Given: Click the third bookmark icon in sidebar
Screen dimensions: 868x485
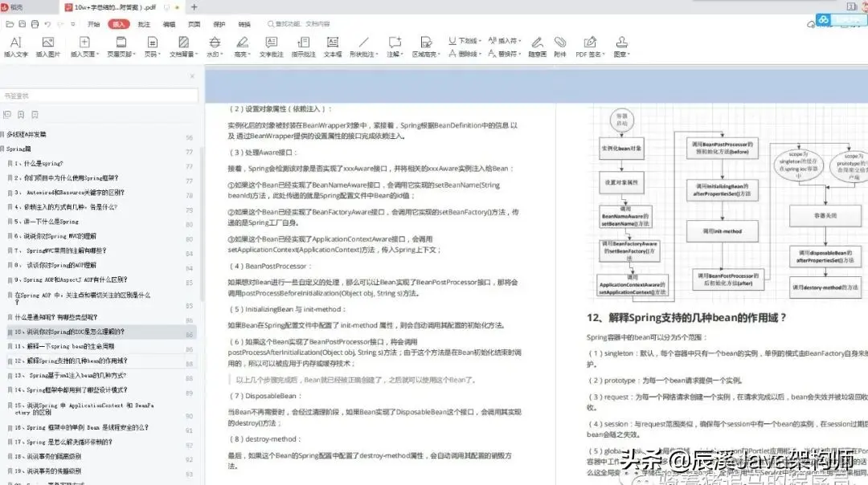Looking at the screenshot, I should 35,115.
